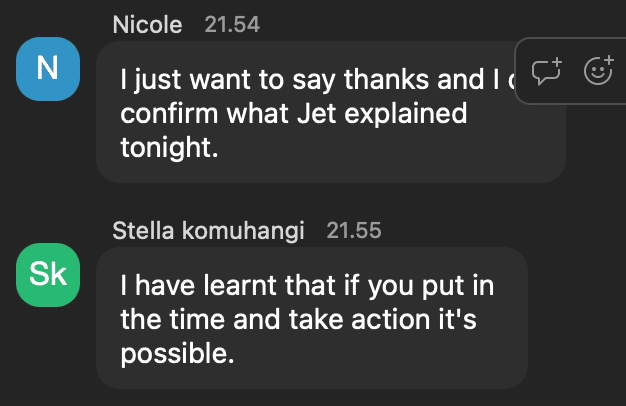Open Stella komuhangi's profile from name
626x406 pixels.
point(208,231)
